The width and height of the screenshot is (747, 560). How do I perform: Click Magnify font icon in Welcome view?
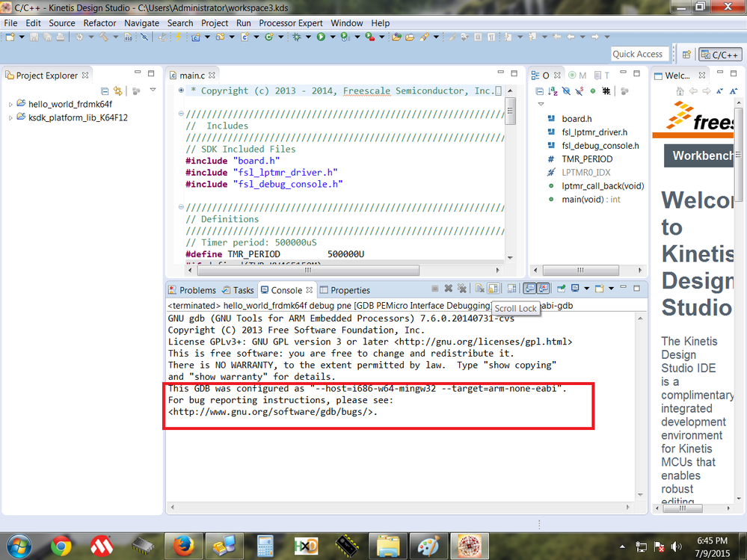click(x=734, y=91)
